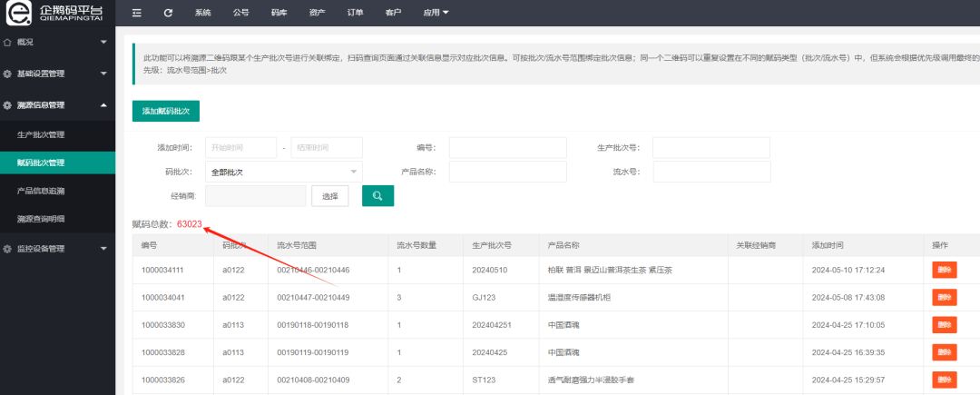Select 生产批次管理 in the sidebar
This screenshot has height=395, width=980.
tap(41, 134)
